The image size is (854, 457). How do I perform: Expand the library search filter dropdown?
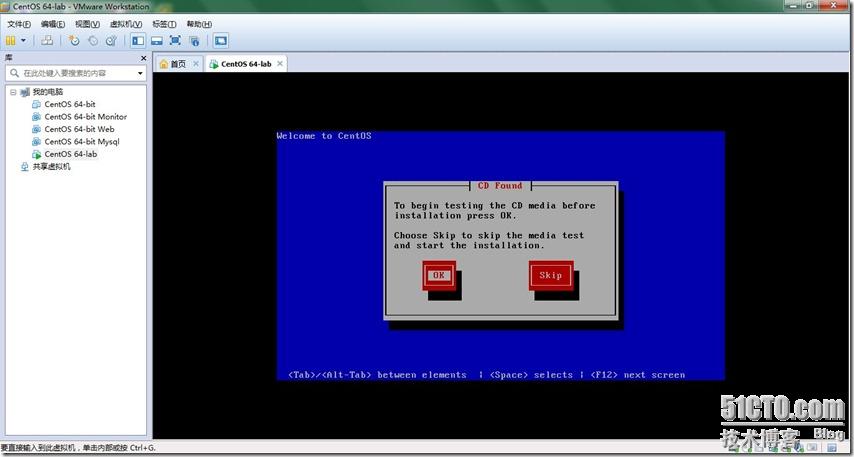[x=140, y=73]
